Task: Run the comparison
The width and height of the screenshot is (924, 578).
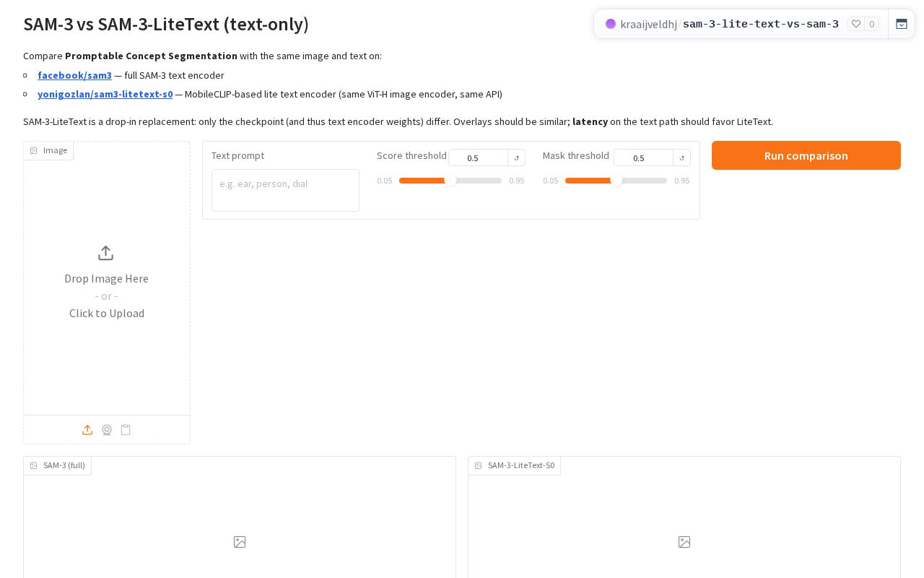Action: [x=806, y=155]
